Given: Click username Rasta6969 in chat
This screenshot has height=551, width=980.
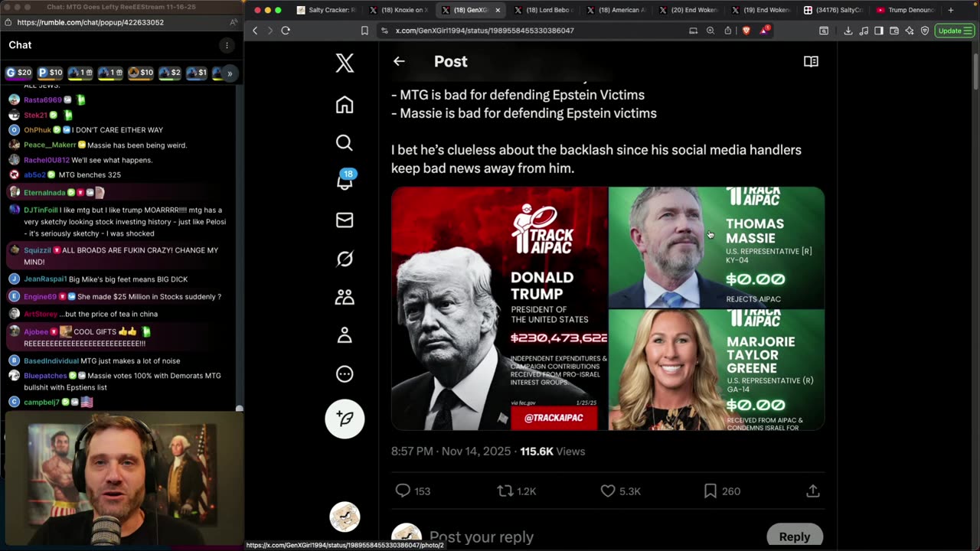Looking at the screenshot, I should (x=42, y=100).
